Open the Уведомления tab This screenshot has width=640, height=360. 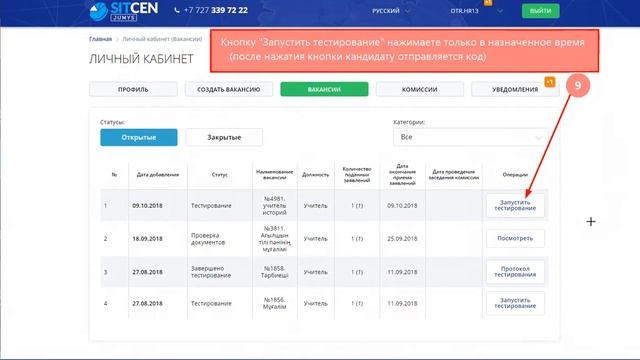(515, 89)
